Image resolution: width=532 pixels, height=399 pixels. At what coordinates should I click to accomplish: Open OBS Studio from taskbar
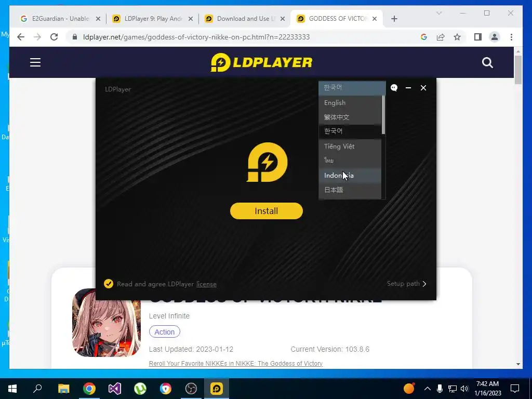pyautogui.click(x=191, y=389)
